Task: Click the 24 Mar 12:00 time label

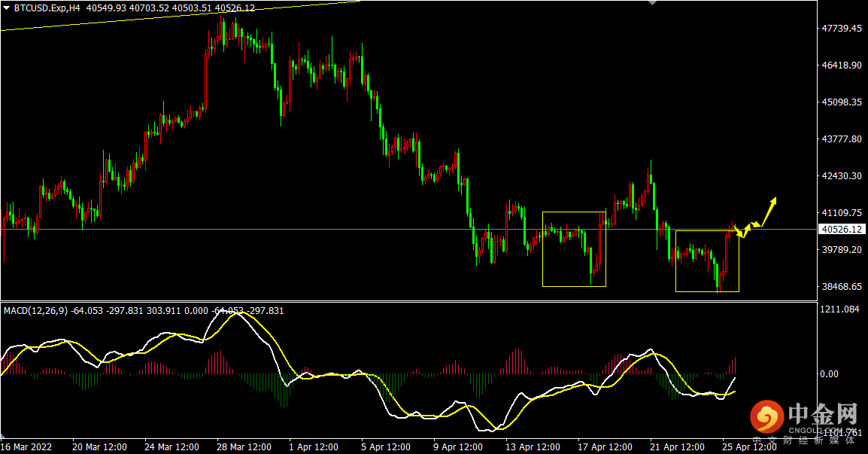Action: [171, 447]
